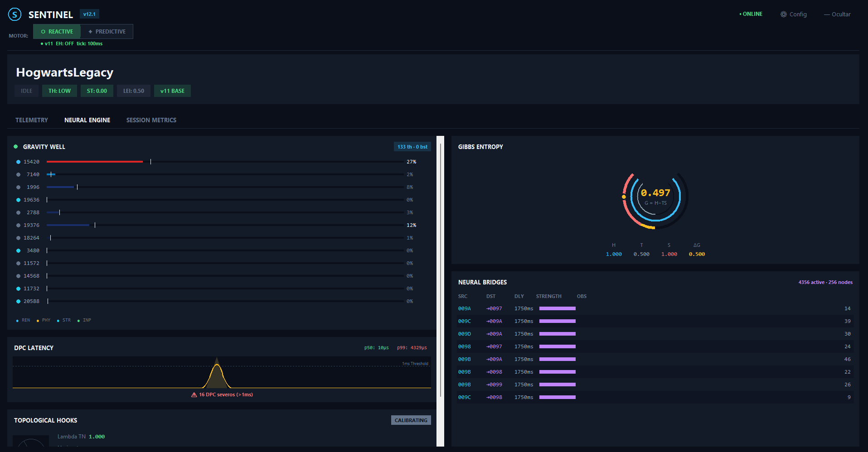Click the PHY legend entry

click(44, 320)
